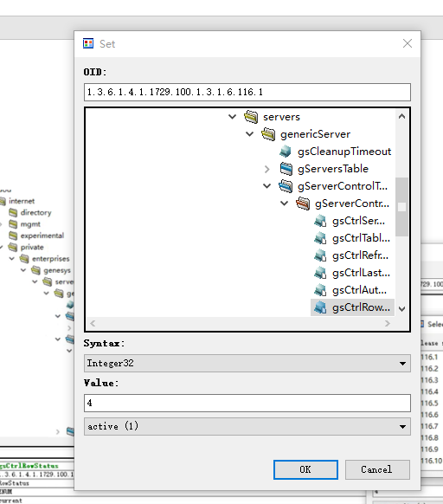Click the gsCtrlTabl... node icon
443x504 pixels.
[320, 238]
